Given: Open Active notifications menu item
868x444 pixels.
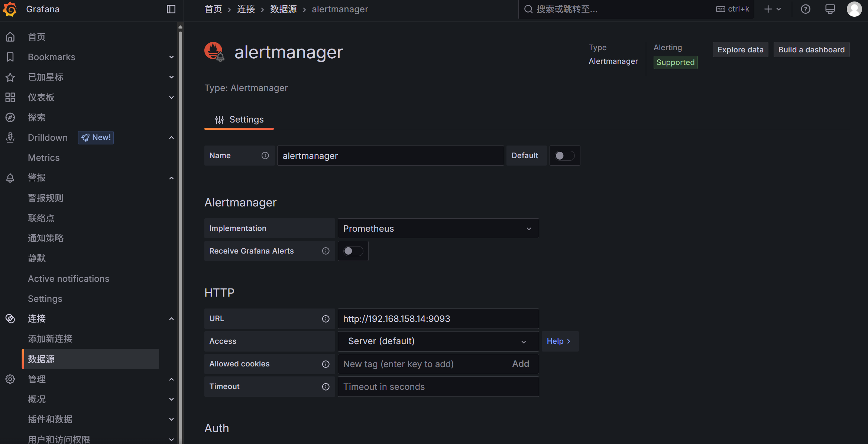Looking at the screenshot, I should 69,278.
